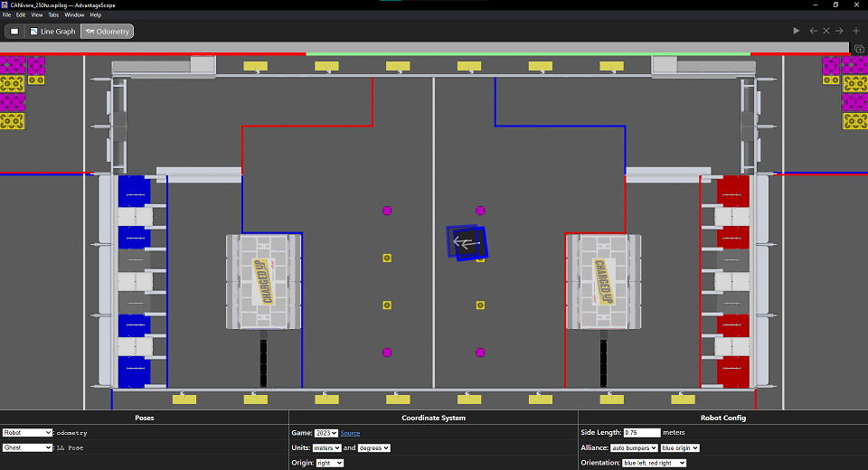868x470 pixels.
Task: Open the Ghost pose type dropdown
Action: coord(27,448)
